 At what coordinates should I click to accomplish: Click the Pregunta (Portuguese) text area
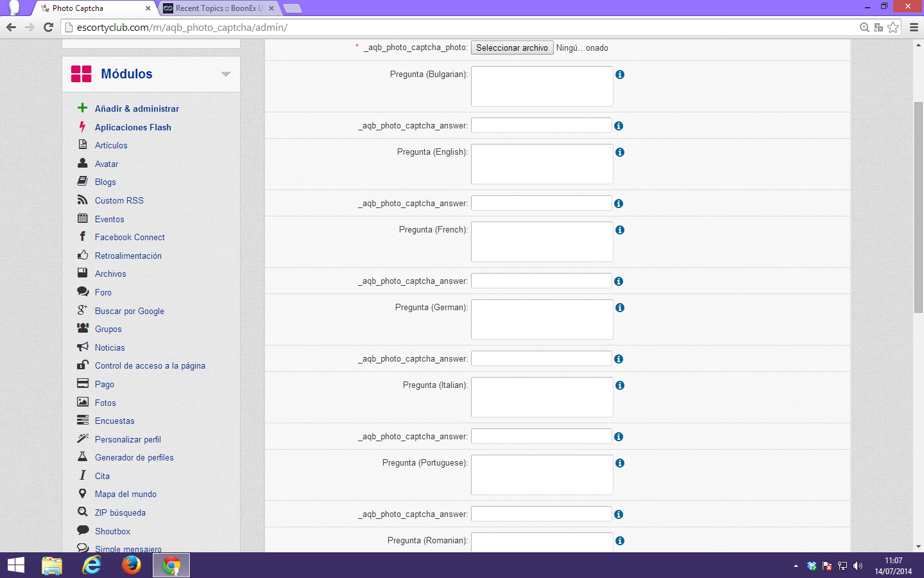(542, 475)
